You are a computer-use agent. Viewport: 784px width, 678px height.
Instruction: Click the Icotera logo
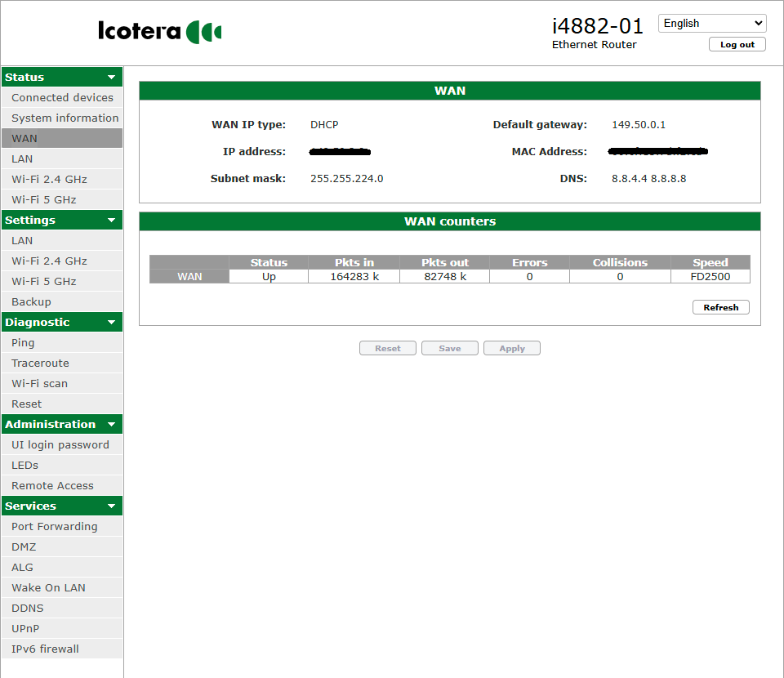[160, 32]
